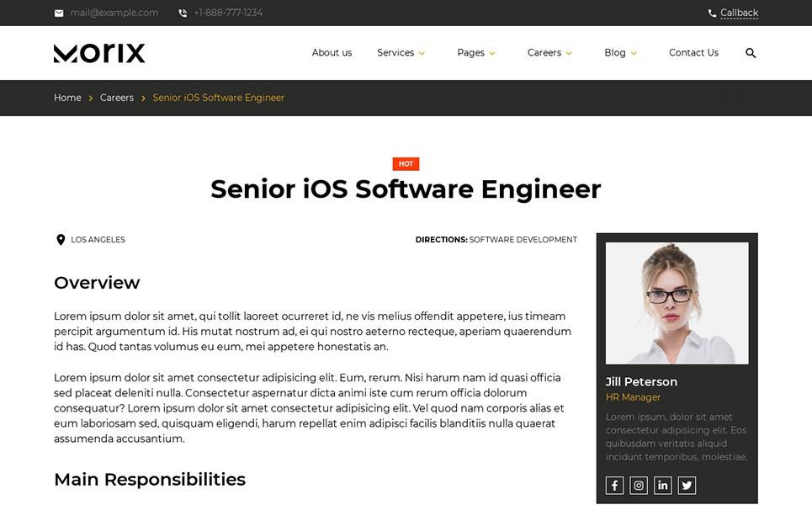This screenshot has height=505, width=812.
Task: Expand the Pages dropdown arrow
Action: coord(492,53)
